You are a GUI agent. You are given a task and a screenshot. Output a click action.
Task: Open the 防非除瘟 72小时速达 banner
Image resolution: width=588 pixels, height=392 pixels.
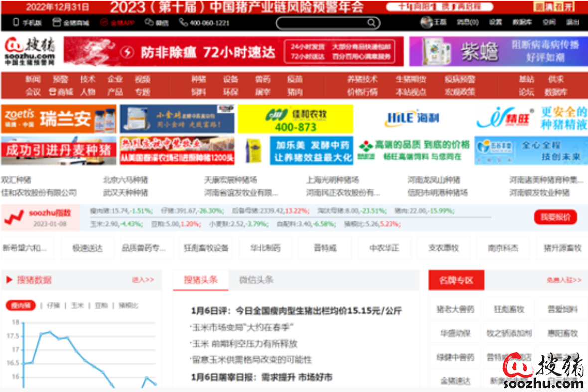click(233, 51)
